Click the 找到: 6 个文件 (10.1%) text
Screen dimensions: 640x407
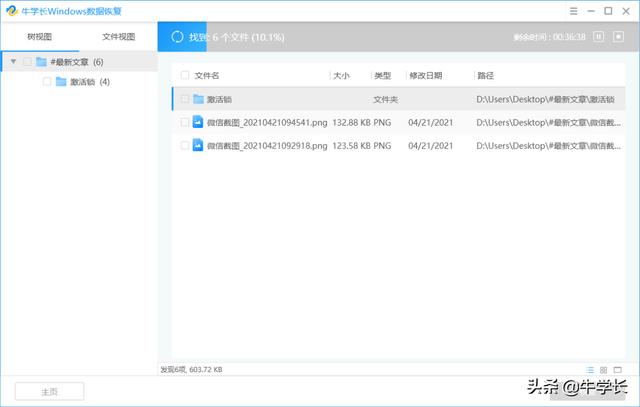[237, 37]
